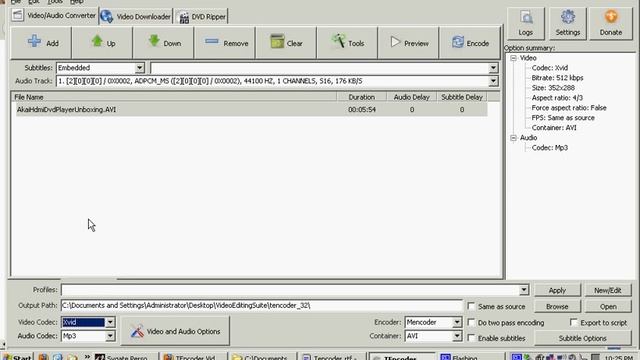Viewport: 640px width, 360px height.
Task: Clear the file list
Action: pyautogui.click(x=286, y=43)
